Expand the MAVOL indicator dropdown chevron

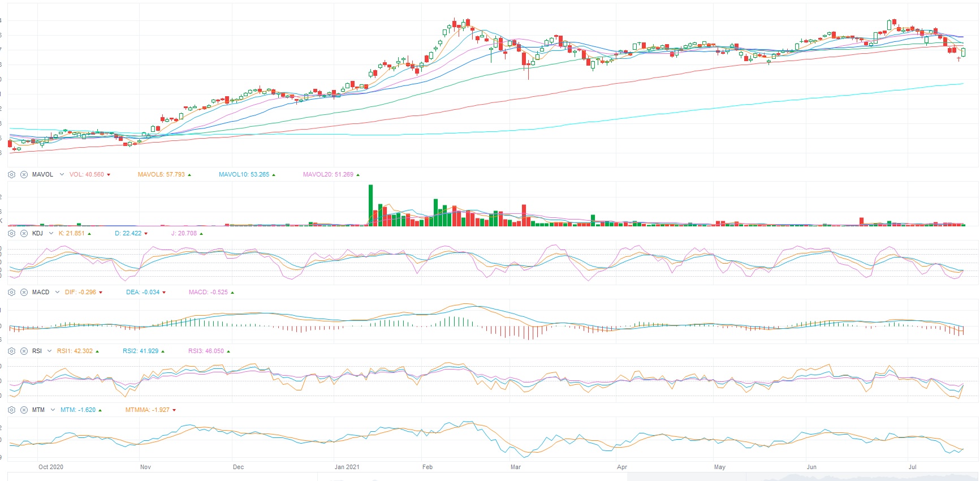(62, 174)
